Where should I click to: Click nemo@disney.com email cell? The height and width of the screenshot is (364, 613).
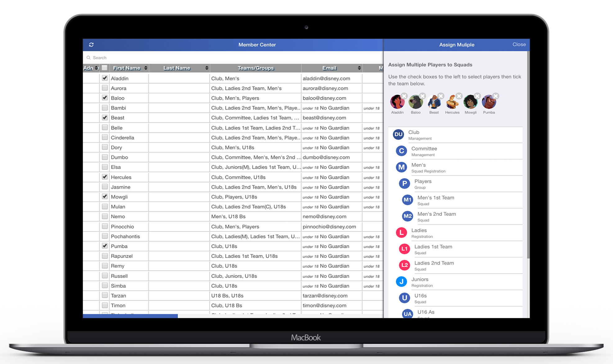click(324, 217)
